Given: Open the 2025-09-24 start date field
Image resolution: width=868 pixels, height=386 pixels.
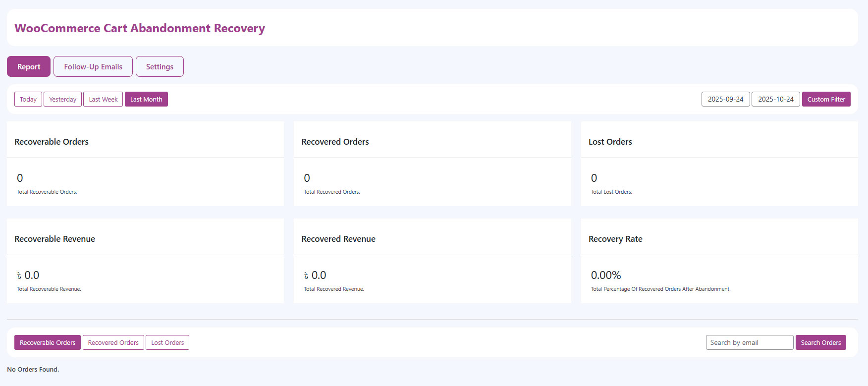Looking at the screenshot, I should pos(725,99).
